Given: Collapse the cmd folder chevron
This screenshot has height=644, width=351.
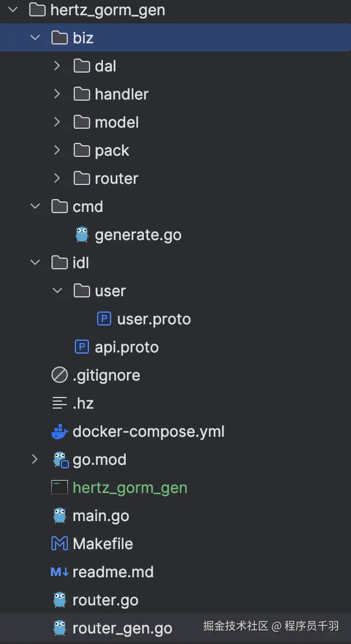Looking at the screenshot, I should [x=35, y=207].
